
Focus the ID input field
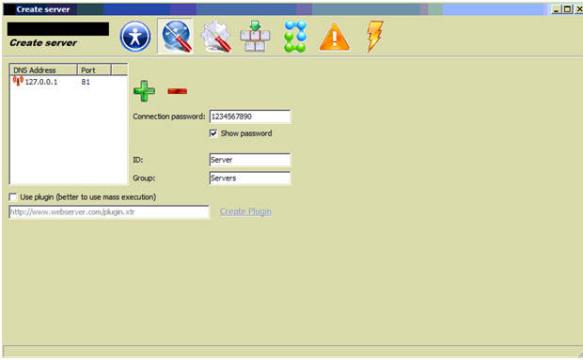[250, 160]
